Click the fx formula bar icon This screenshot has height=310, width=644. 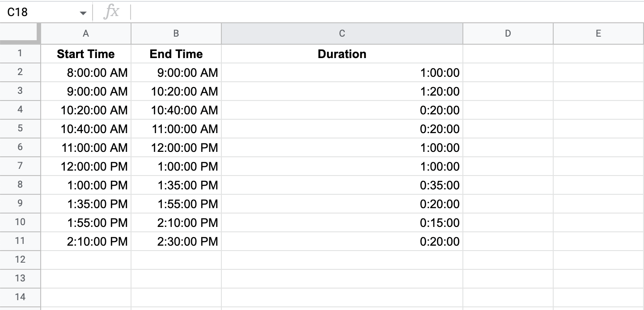coord(111,12)
